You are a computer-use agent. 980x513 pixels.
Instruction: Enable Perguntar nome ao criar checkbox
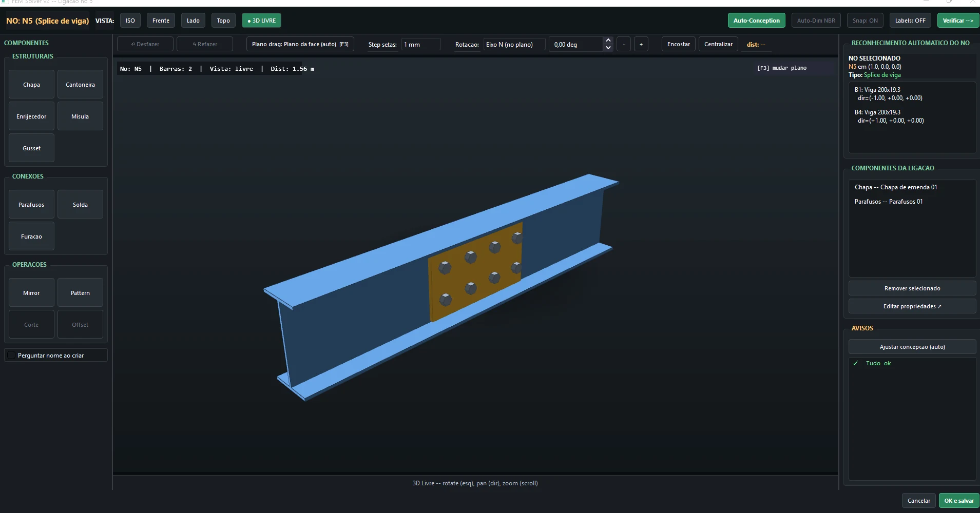coord(11,355)
